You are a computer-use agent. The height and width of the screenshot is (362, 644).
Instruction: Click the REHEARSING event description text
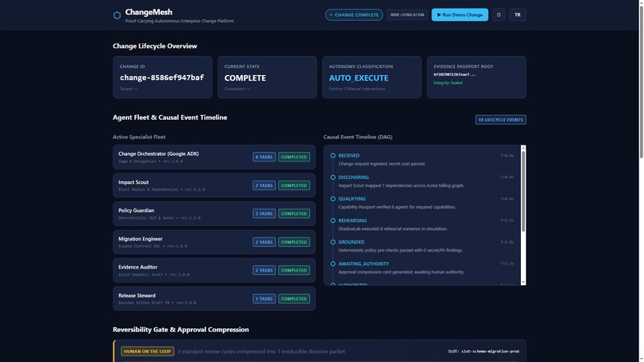click(x=392, y=229)
